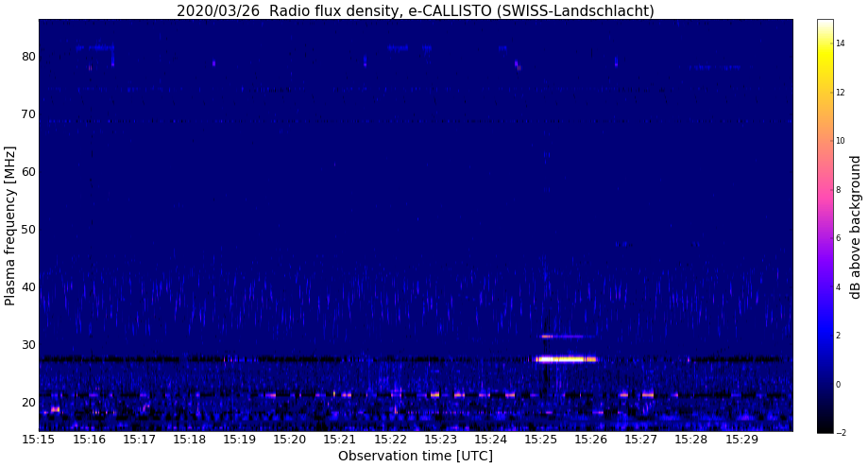Click the colorbar tick label 10
868x467 pixels.
tap(841, 141)
